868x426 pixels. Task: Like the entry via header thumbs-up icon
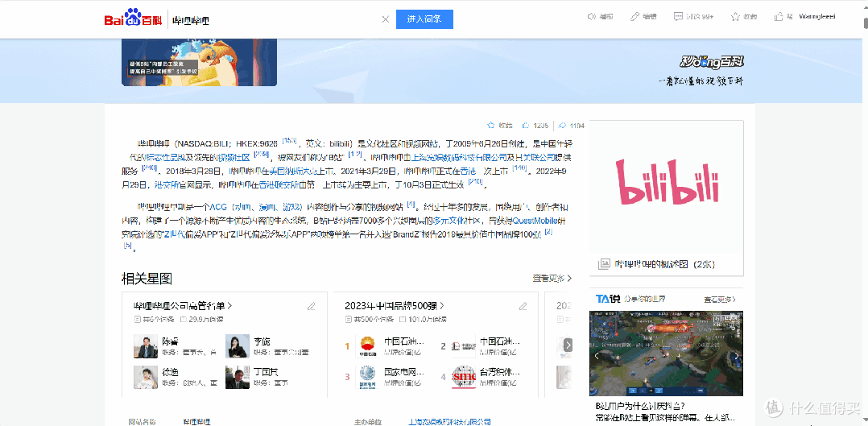click(x=779, y=17)
